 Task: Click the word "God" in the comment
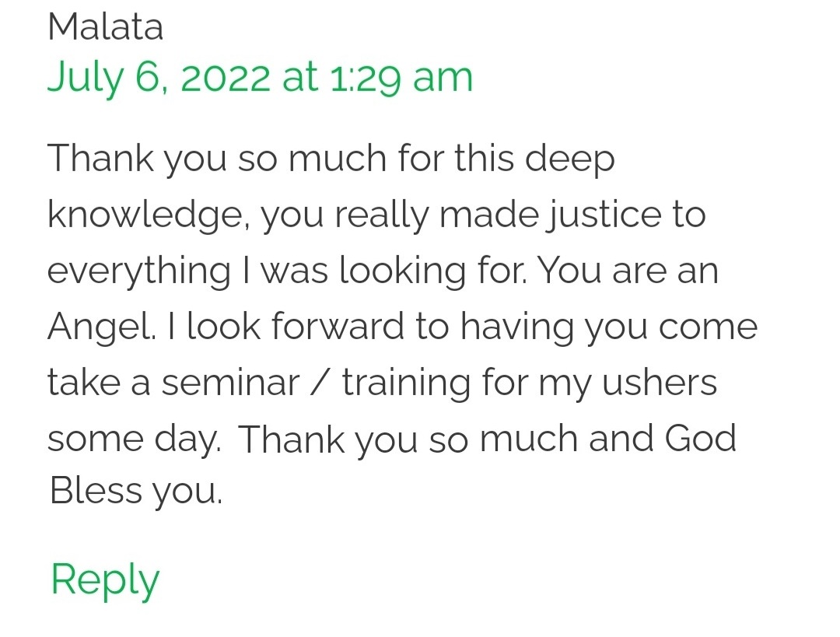[700, 439]
